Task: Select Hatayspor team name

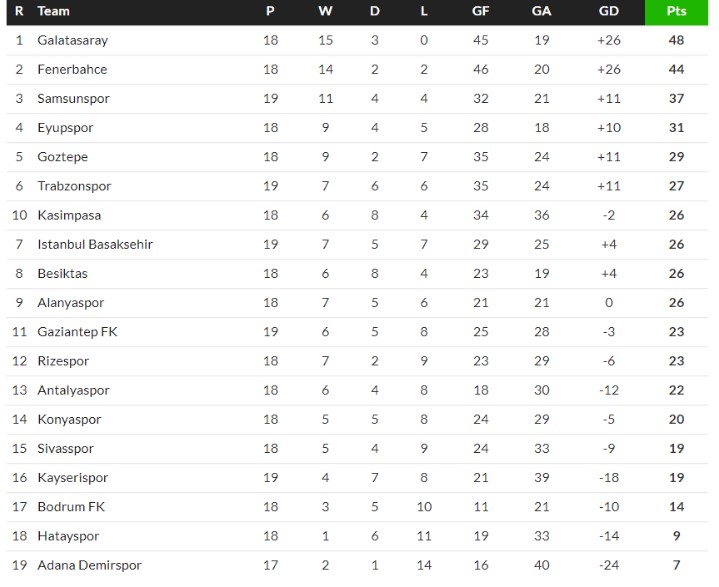Action: click(x=68, y=536)
